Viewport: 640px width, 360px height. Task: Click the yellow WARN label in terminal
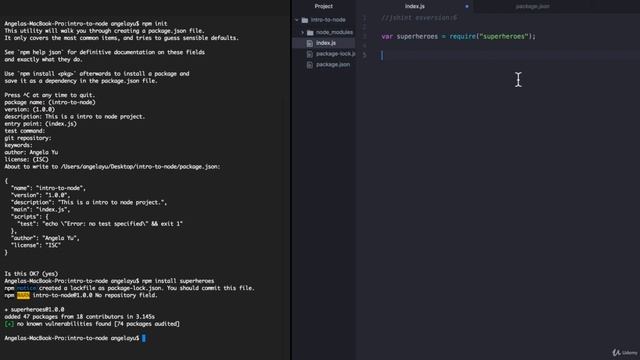pyautogui.click(x=23, y=295)
